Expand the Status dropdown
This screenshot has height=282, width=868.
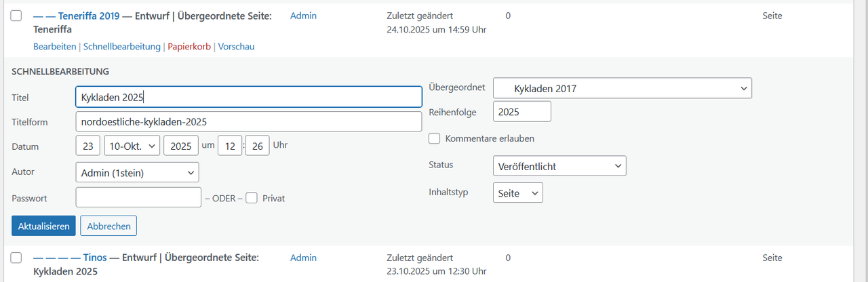click(559, 165)
